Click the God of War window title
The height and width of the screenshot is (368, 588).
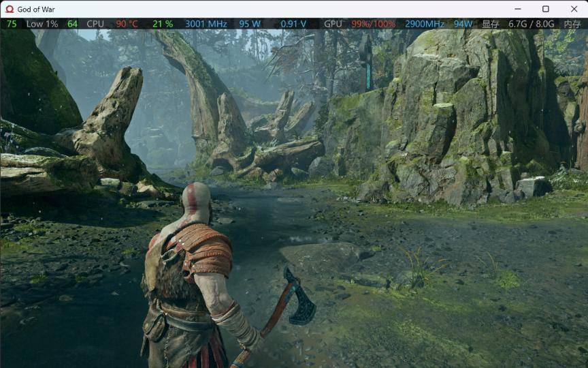click(x=36, y=10)
